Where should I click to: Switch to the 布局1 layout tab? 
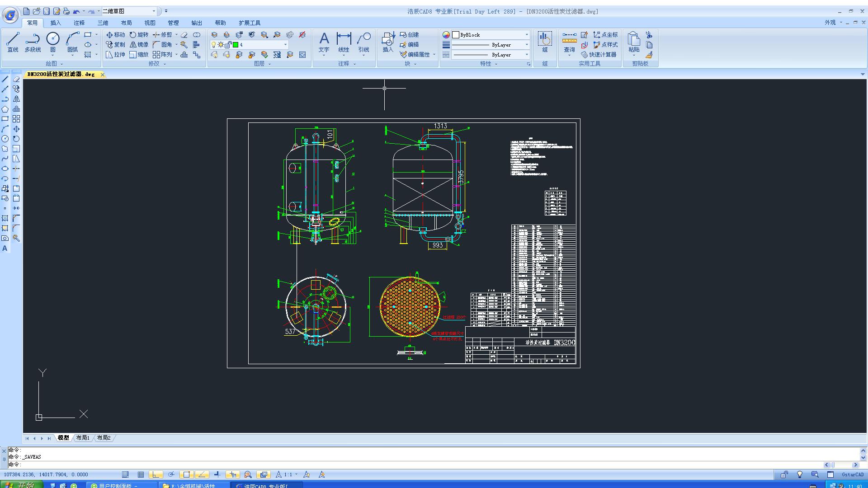[x=83, y=437]
